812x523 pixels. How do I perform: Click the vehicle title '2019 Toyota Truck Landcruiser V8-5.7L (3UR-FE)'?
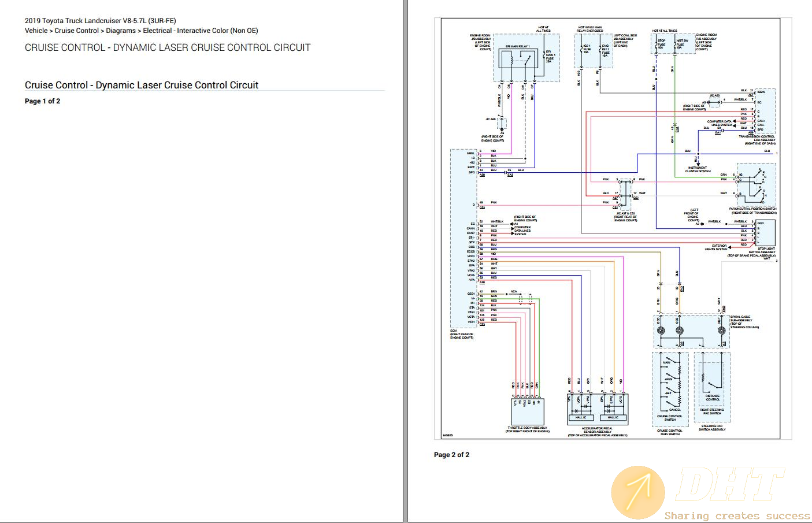tap(101, 21)
